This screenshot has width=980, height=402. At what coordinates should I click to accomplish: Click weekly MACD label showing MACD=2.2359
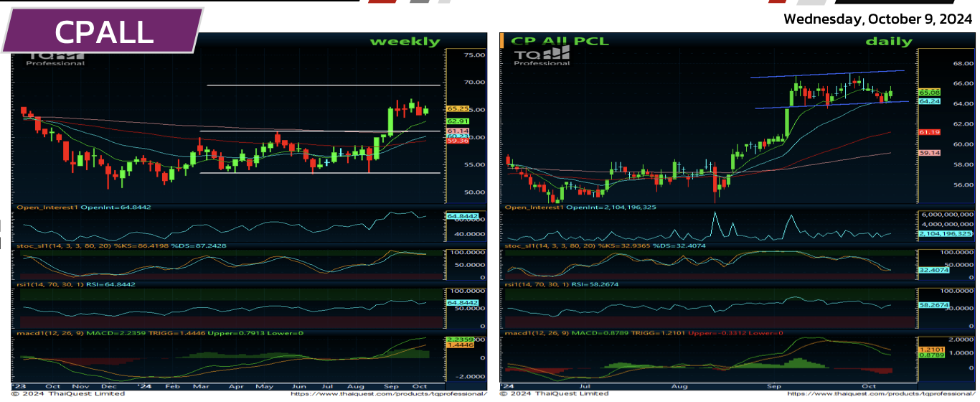click(161, 333)
